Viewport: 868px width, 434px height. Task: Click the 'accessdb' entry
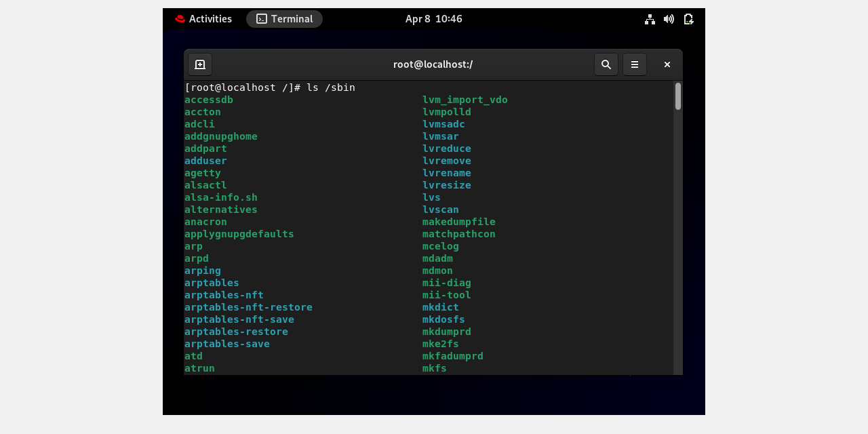(209, 100)
